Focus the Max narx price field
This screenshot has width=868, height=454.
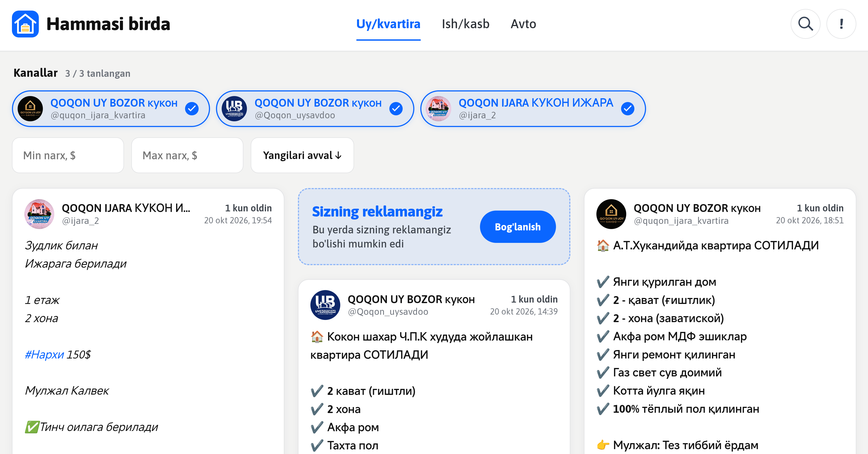tap(187, 155)
